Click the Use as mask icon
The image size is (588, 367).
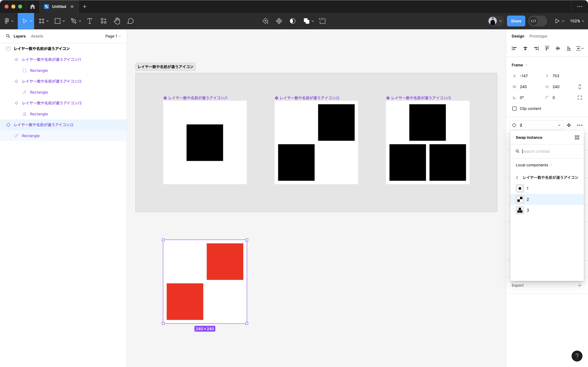pyautogui.click(x=293, y=21)
